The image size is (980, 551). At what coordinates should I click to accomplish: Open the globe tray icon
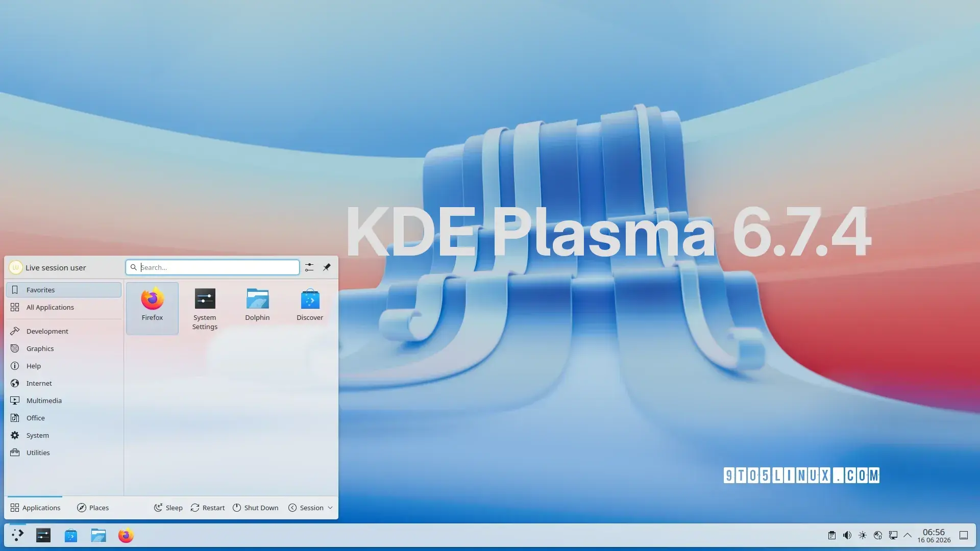[x=878, y=535]
